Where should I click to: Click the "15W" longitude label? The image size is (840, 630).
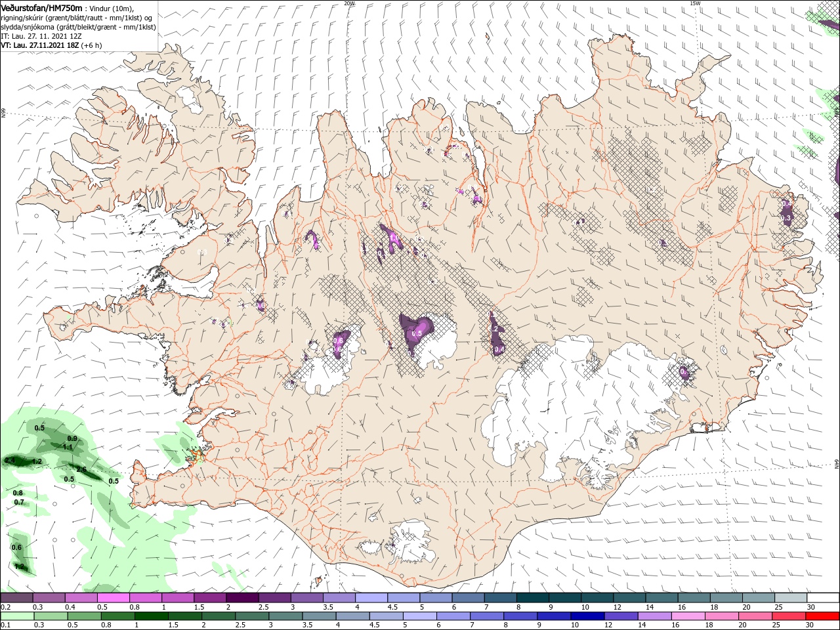pos(695,3)
